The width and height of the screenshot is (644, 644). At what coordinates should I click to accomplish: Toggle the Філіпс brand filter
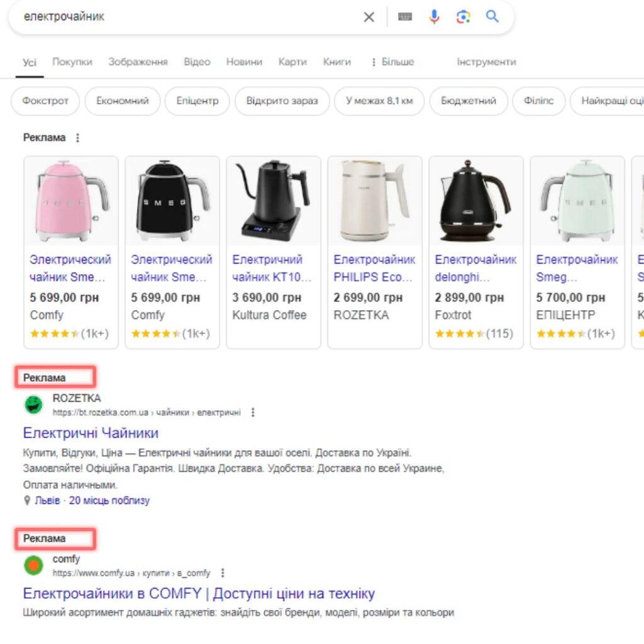pyautogui.click(x=538, y=101)
